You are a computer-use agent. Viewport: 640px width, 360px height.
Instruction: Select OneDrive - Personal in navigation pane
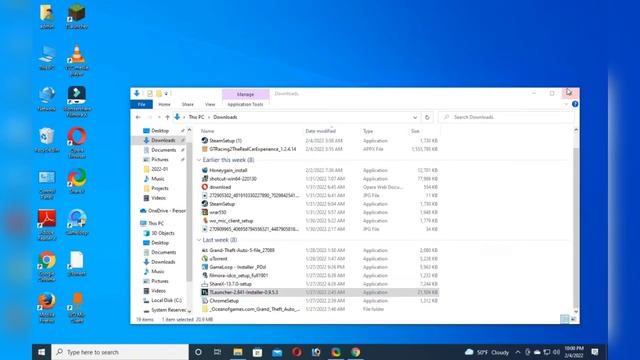(162, 211)
